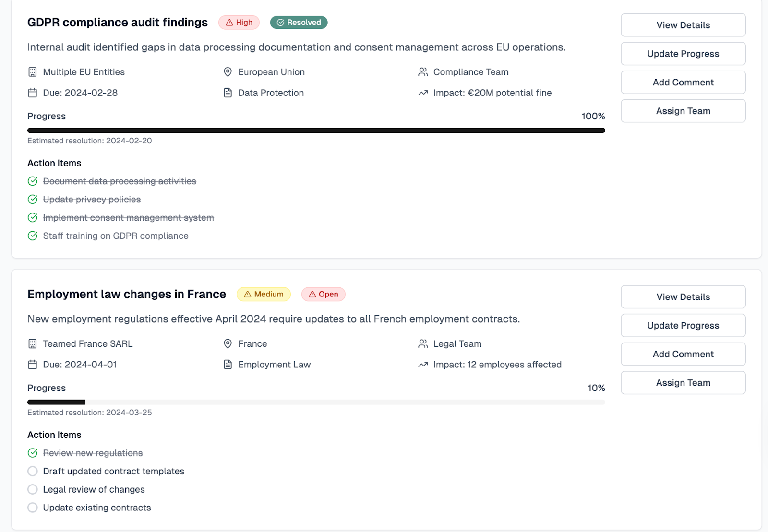Viewport: 768px width, 532px height.
Task: Click Add Comment on the GDPR audit card
Action: [x=683, y=82]
